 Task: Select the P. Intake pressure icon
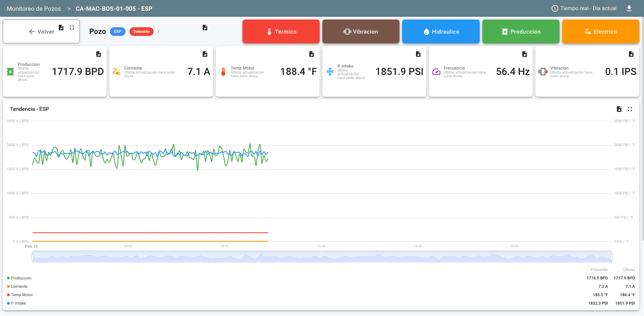point(329,72)
